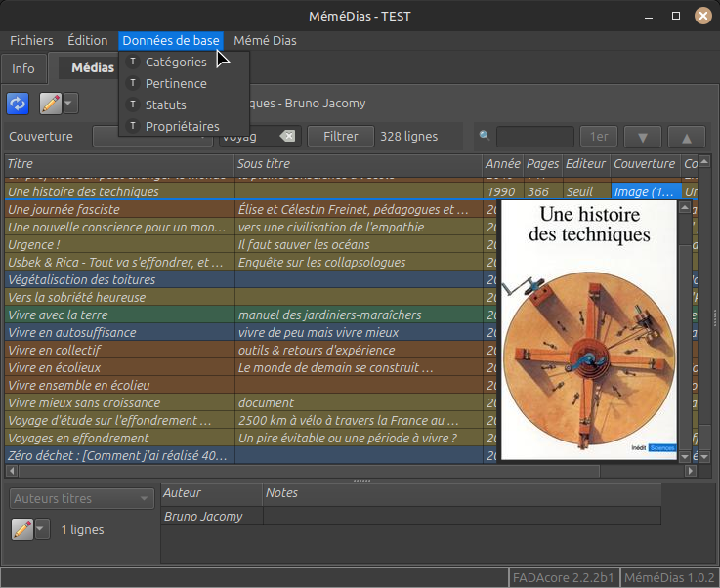
Task: Click the pencil icon beside '1 lignes'
Action: click(x=22, y=529)
